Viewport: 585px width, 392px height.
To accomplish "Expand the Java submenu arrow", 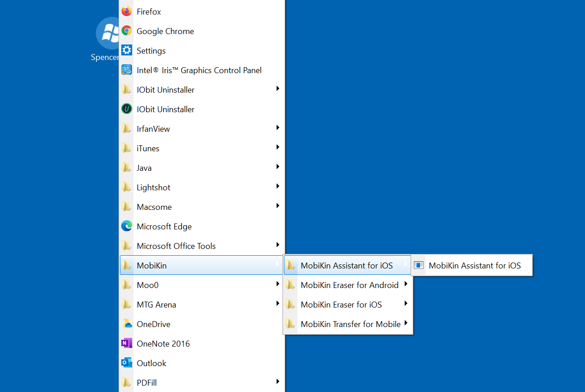I will click(278, 167).
